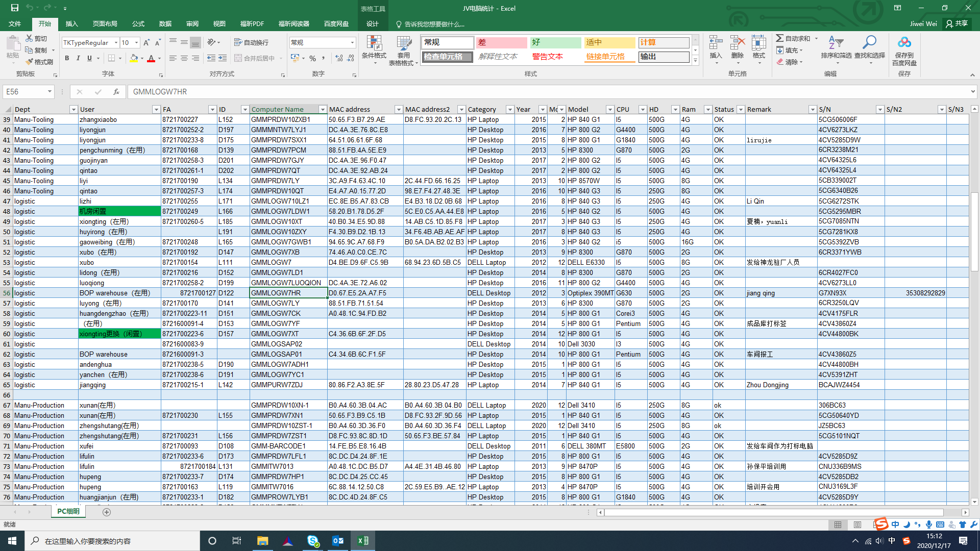Toggle Italic formatting
The image size is (980, 551).
point(78,58)
